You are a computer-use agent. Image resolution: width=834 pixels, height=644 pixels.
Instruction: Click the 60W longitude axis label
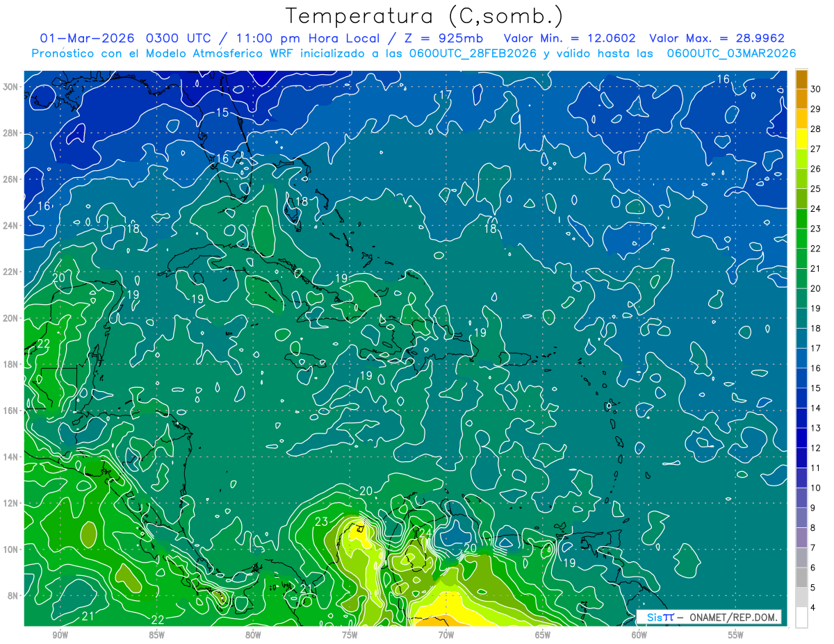click(639, 635)
